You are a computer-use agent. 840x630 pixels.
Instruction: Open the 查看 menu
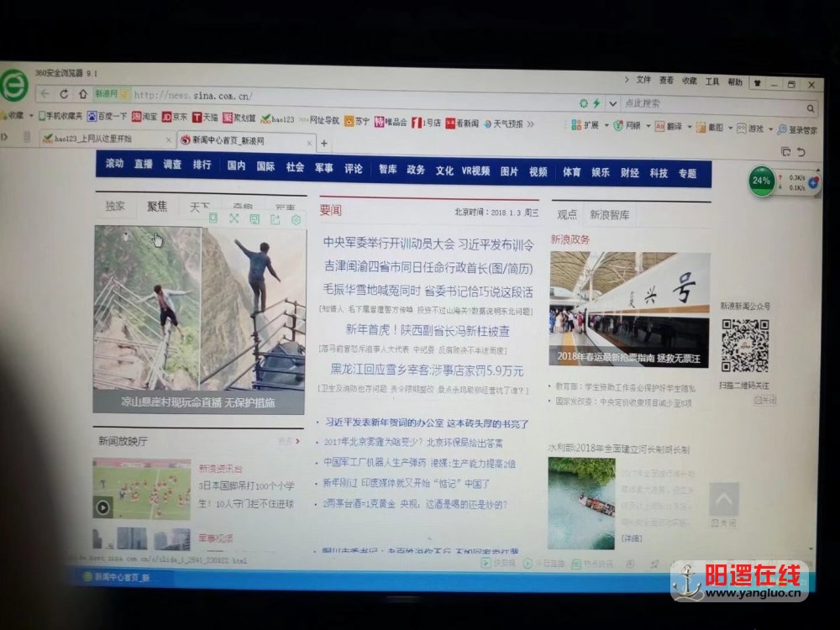click(x=666, y=81)
